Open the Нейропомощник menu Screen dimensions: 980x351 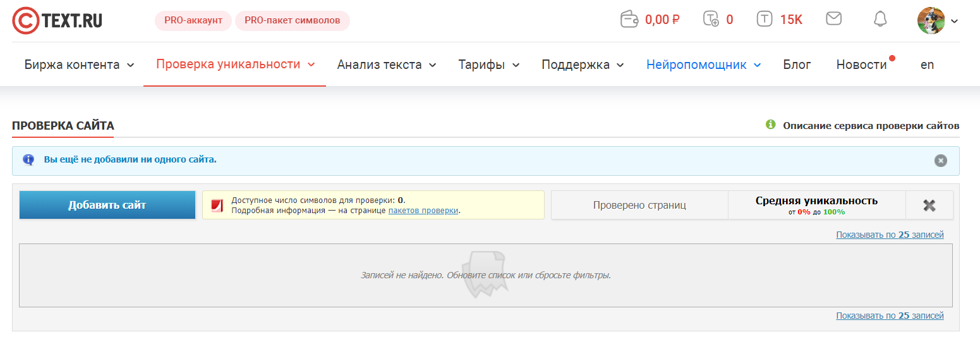(703, 65)
